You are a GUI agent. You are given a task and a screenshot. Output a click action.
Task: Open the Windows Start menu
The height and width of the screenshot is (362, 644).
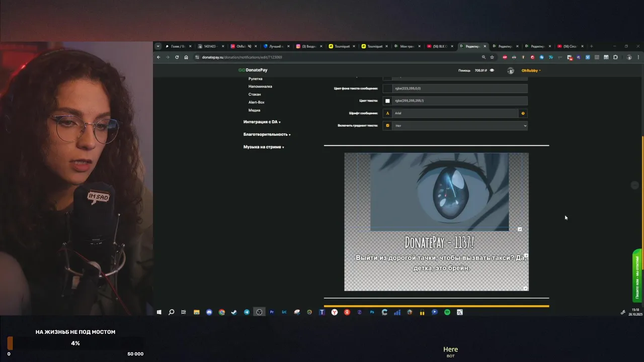pos(159,312)
